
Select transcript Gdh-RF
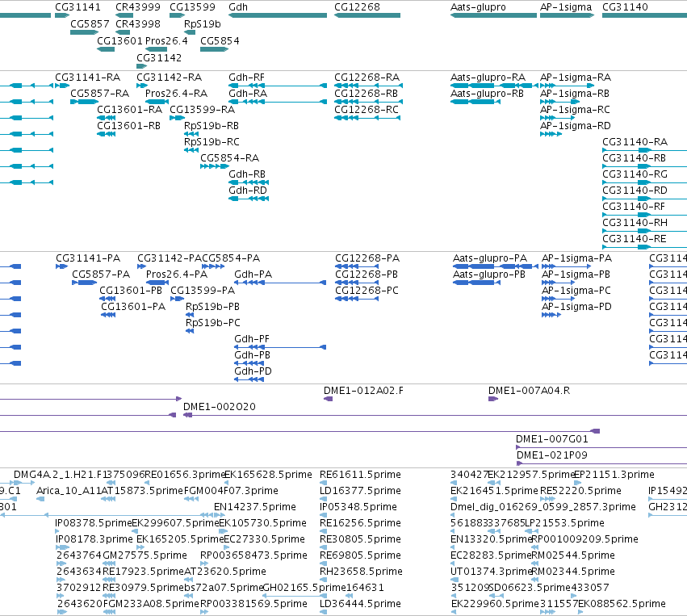247,78
